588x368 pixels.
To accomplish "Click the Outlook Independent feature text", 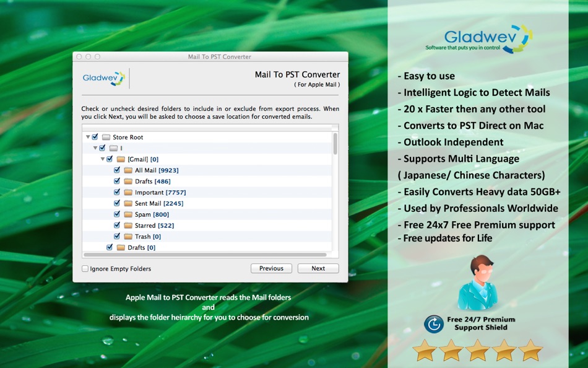I will (x=451, y=142).
